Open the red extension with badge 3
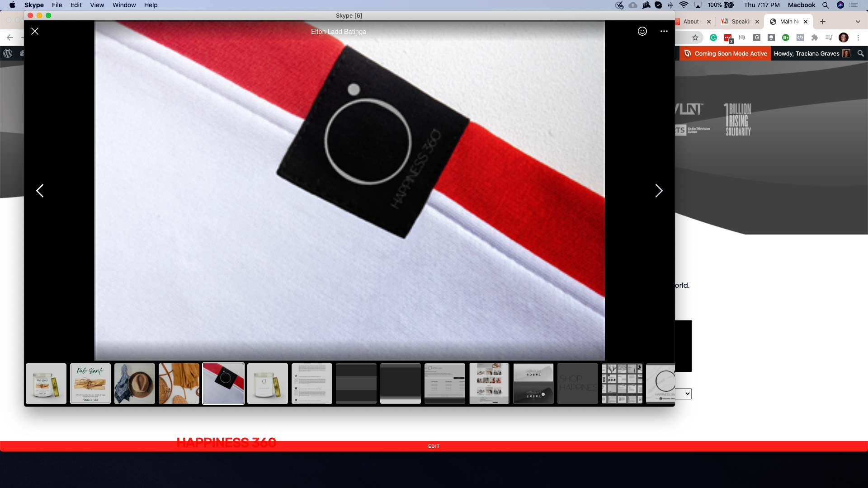Viewport: 868px width, 488px height. 728,38
